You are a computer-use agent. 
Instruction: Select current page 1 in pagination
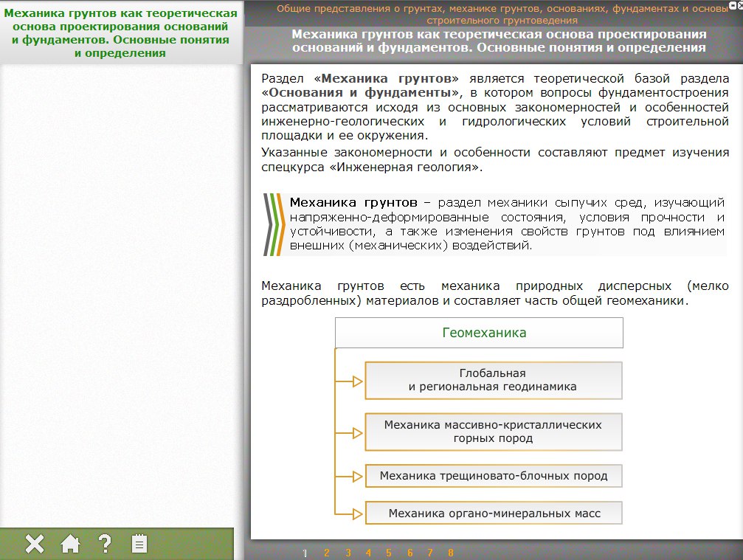[x=305, y=553]
